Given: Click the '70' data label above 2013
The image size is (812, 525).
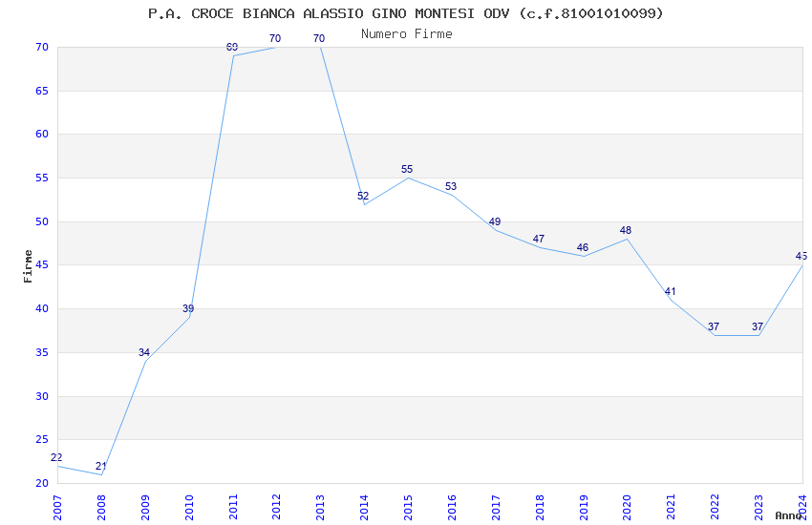Looking at the screenshot, I should click(319, 38).
